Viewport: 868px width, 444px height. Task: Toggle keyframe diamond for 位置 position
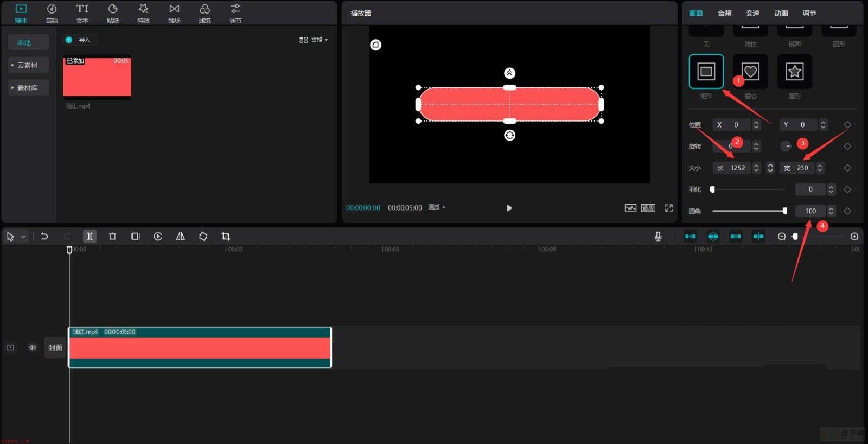[x=847, y=125]
